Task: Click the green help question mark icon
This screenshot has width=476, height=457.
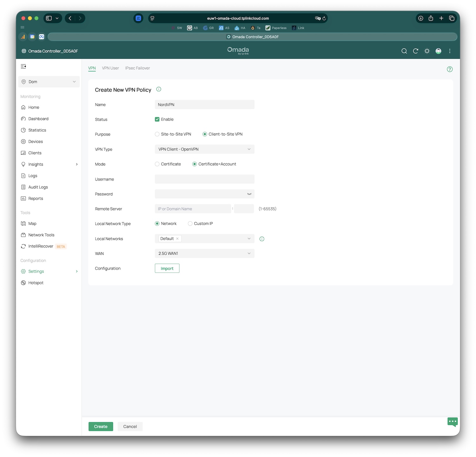Action: point(450,69)
